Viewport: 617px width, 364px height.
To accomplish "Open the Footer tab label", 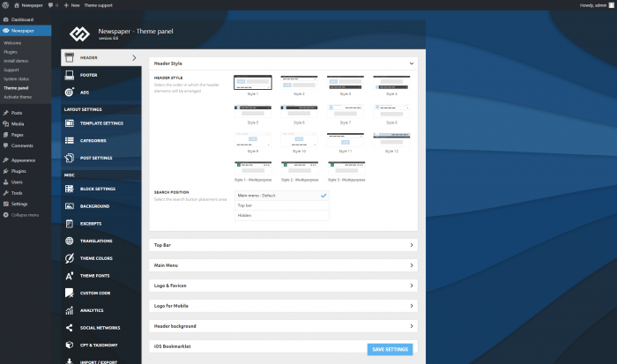I will pos(88,75).
